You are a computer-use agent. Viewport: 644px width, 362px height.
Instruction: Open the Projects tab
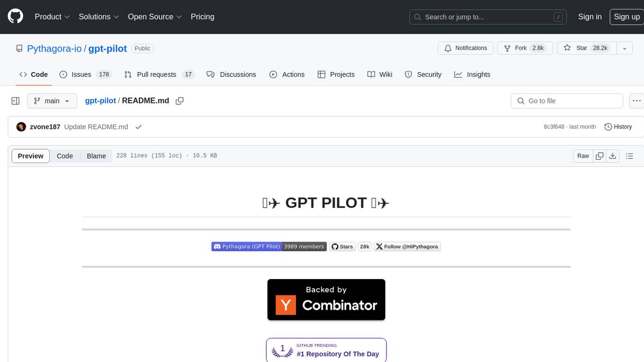coord(336,74)
